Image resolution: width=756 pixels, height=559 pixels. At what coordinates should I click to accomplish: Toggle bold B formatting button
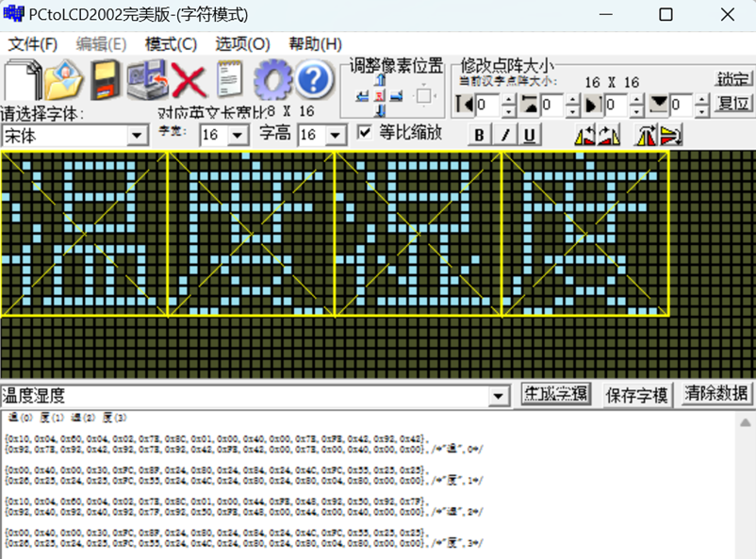click(480, 135)
